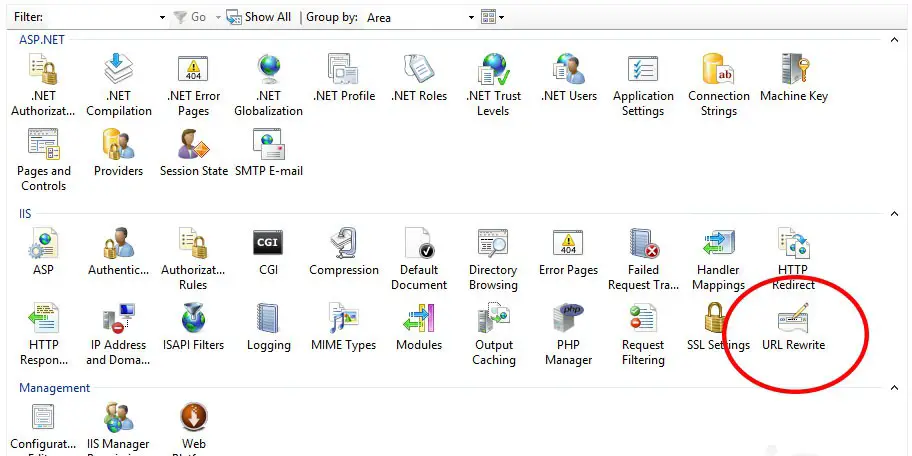Open Connection Strings feature
The height and width of the screenshot is (456, 912).
[x=718, y=85]
